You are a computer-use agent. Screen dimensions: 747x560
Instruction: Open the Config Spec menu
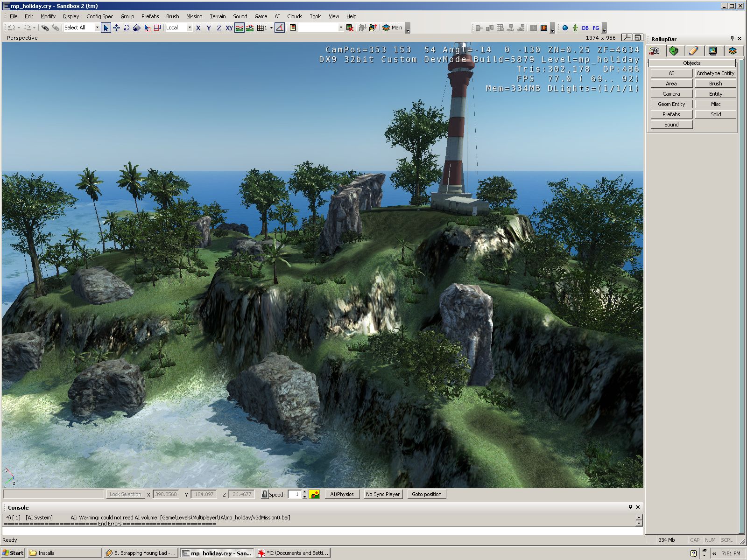99,16
